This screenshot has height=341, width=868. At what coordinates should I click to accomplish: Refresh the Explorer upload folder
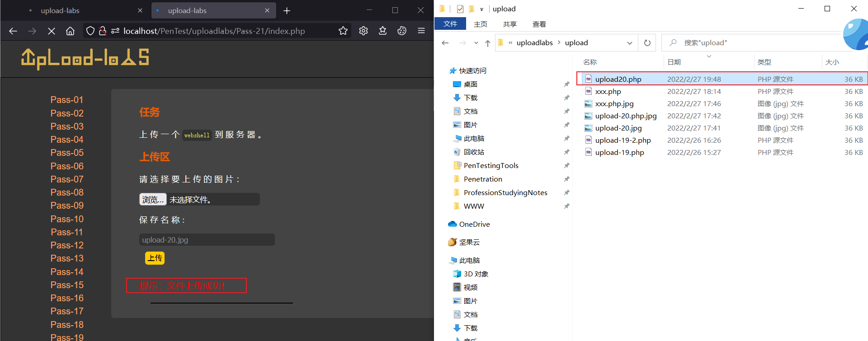[647, 43]
